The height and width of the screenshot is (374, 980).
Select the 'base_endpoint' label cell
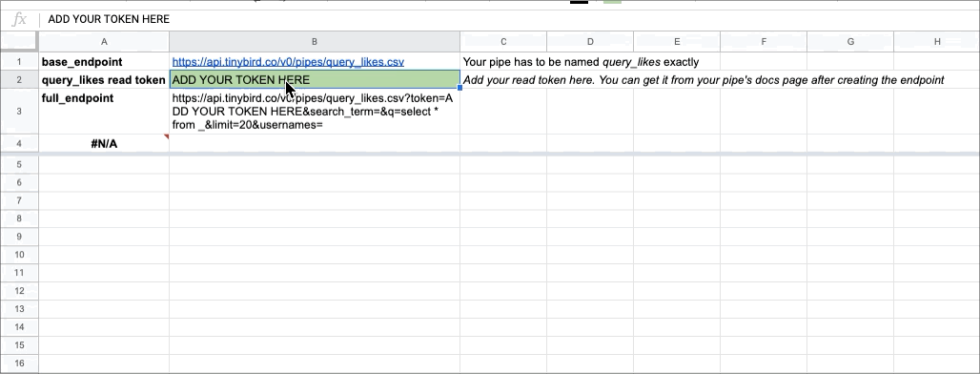click(x=104, y=62)
